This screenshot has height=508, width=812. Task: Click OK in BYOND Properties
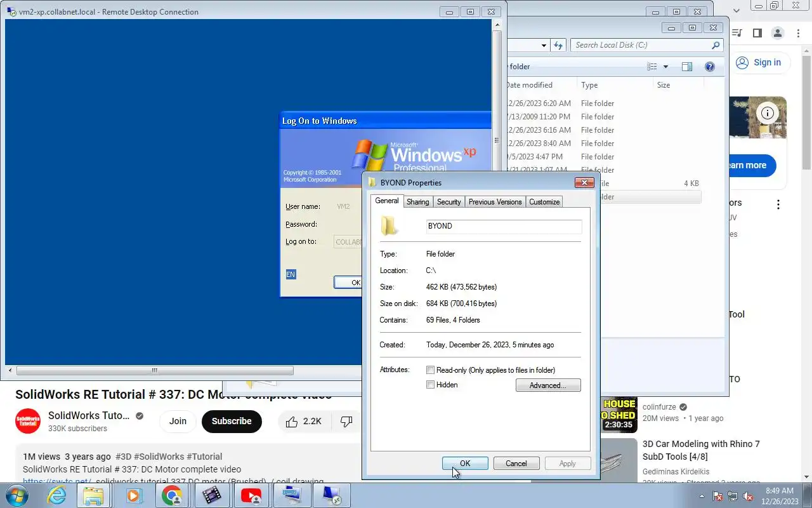(465, 464)
